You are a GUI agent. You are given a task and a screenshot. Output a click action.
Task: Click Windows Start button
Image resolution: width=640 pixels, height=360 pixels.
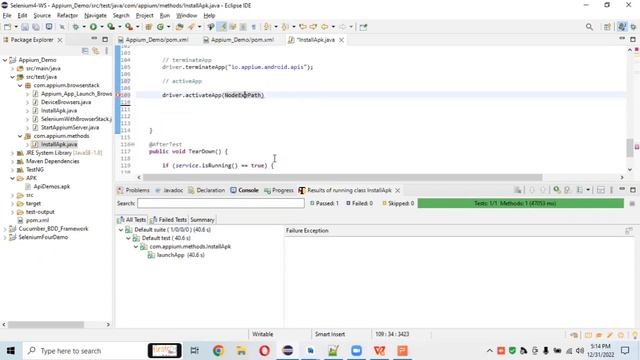click(x=11, y=351)
